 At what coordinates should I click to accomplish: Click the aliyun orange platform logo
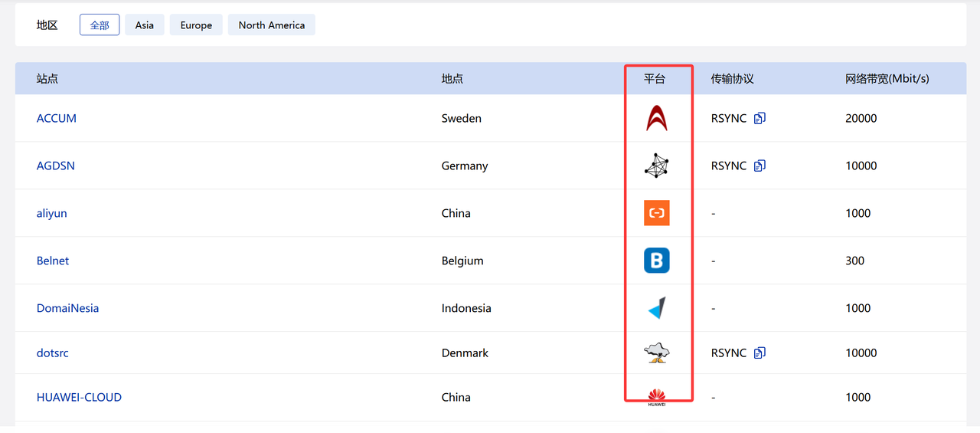click(657, 213)
